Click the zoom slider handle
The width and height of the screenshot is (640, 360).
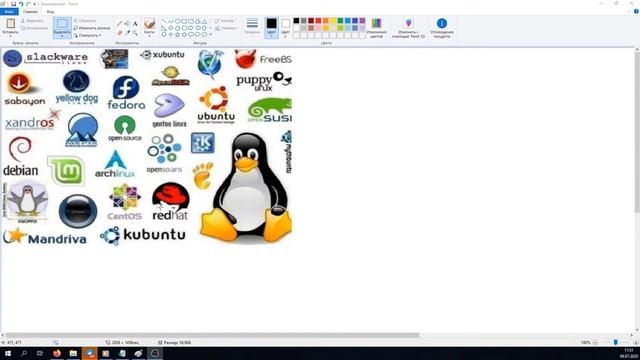[x=616, y=342]
